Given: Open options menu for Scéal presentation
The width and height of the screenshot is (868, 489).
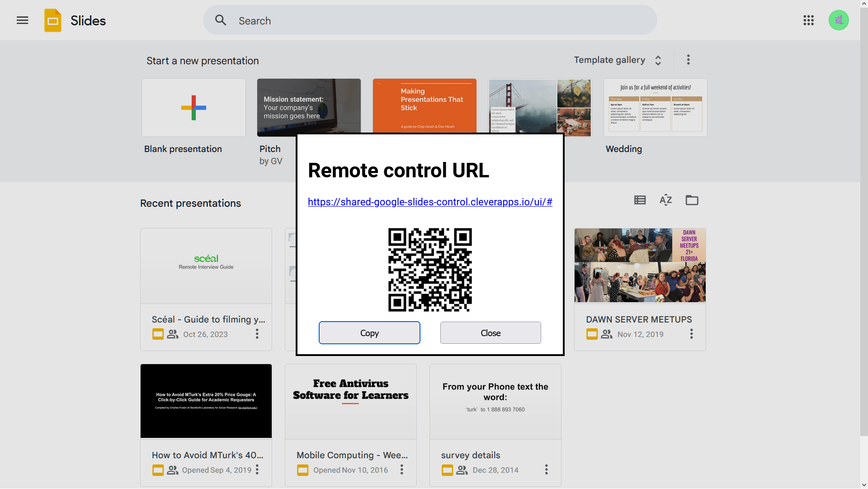Looking at the screenshot, I should (257, 334).
